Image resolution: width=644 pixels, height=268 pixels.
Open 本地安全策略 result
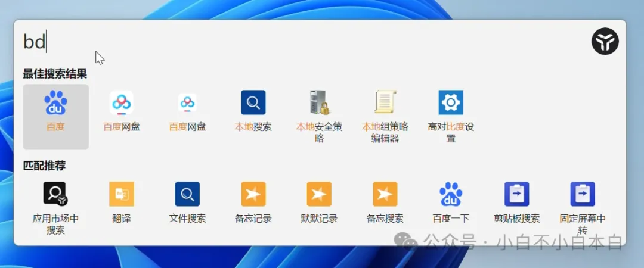tap(318, 117)
